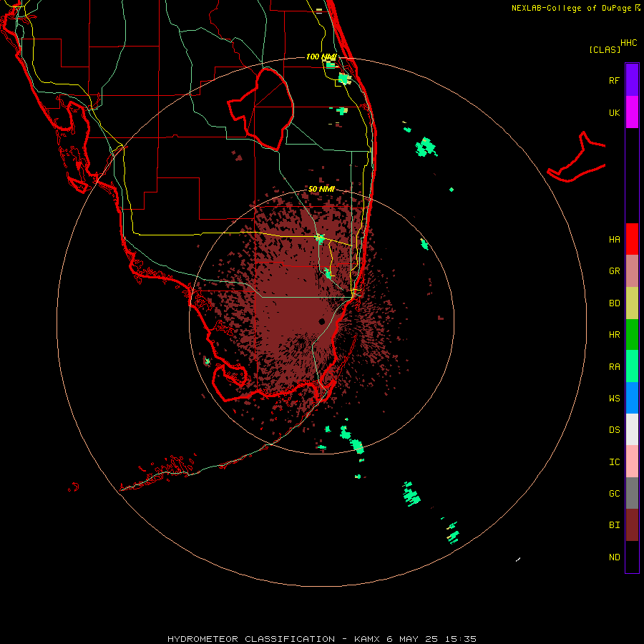This screenshot has width=644, height=644.
Task: Click the 100 NMI range ring label
Action: click(321, 57)
